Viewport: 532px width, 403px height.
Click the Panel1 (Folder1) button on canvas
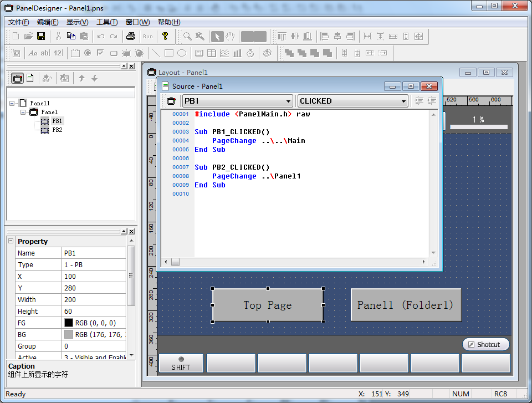click(x=406, y=305)
